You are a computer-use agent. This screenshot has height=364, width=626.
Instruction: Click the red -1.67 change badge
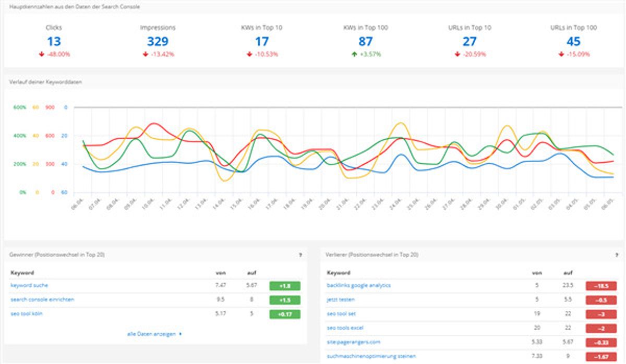601,356
